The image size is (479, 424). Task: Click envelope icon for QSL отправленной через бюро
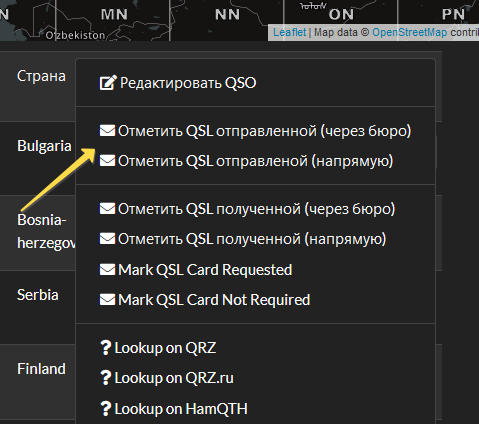pyautogui.click(x=107, y=131)
